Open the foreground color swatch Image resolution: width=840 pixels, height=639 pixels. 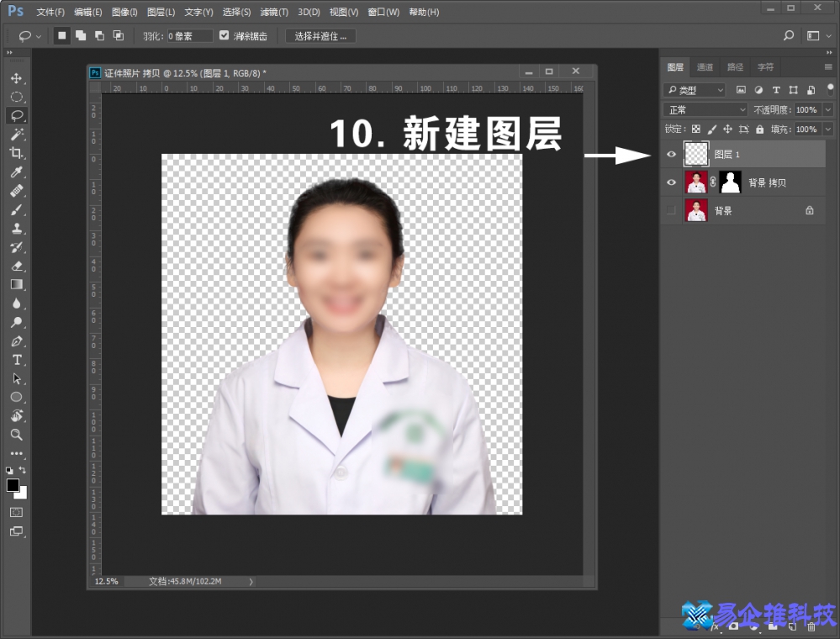(x=12, y=486)
